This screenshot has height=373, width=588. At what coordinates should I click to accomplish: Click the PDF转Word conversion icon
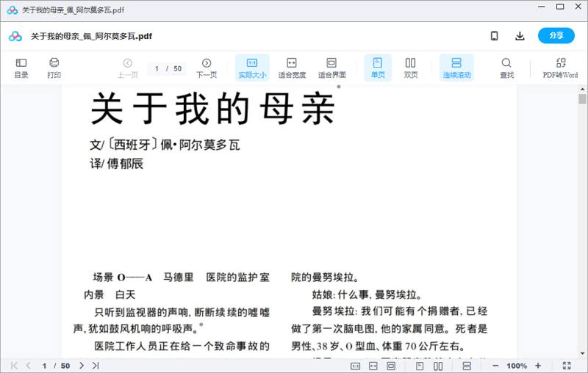click(x=560, y=68)
